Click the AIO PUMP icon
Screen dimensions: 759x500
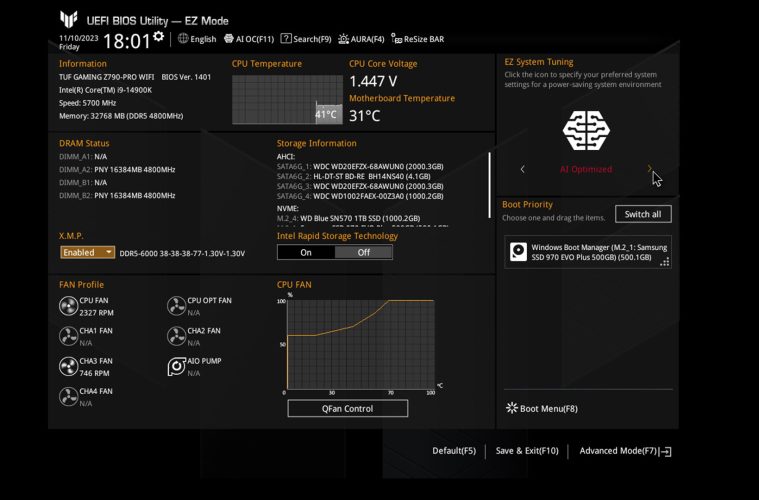pyautogui.click(x=176, y=366)
